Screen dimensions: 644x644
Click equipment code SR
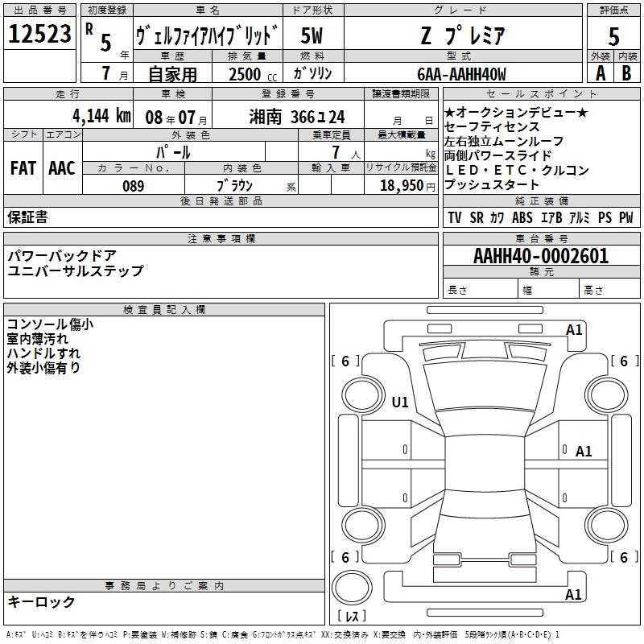point(477,217)
